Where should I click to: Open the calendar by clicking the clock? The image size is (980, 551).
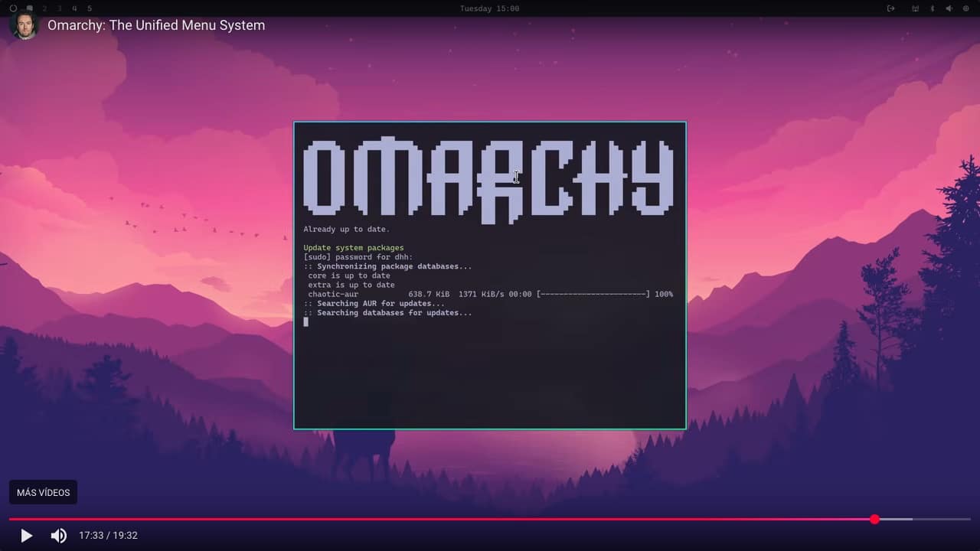click(x=489, y=8)
